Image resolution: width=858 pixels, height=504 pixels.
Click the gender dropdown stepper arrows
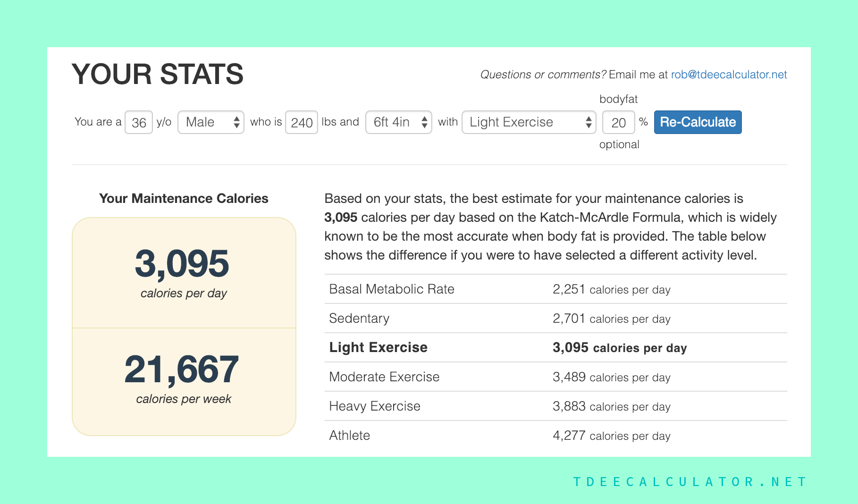237,122
